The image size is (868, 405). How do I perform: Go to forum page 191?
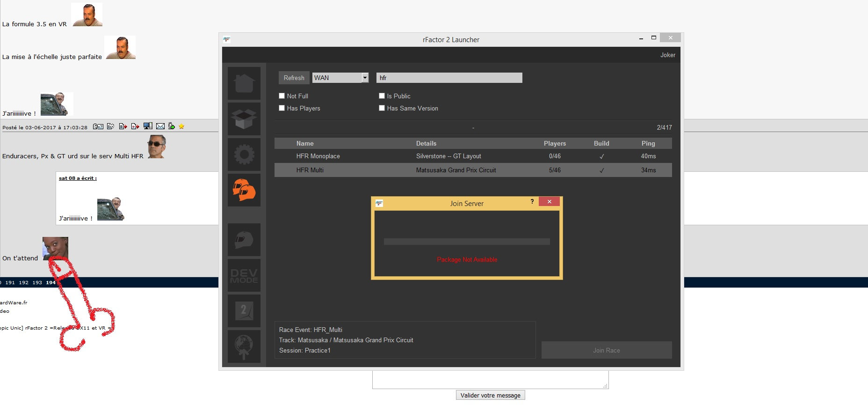[x=10, y=282]
